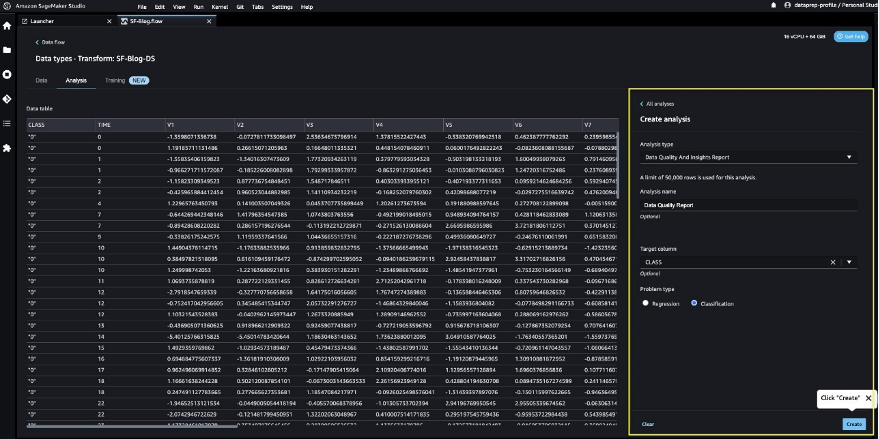The image size is (879, 439).
Task: Click the Analysis name input field
Action: 748,205
